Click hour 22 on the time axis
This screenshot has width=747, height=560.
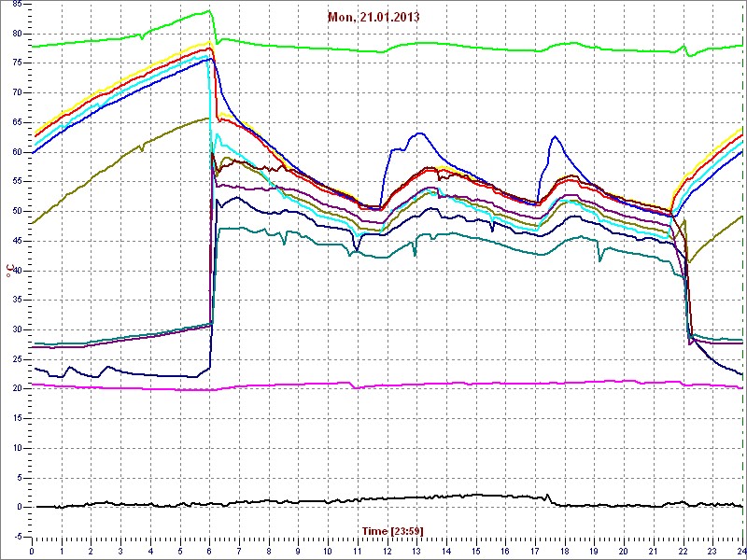(684, 550)
